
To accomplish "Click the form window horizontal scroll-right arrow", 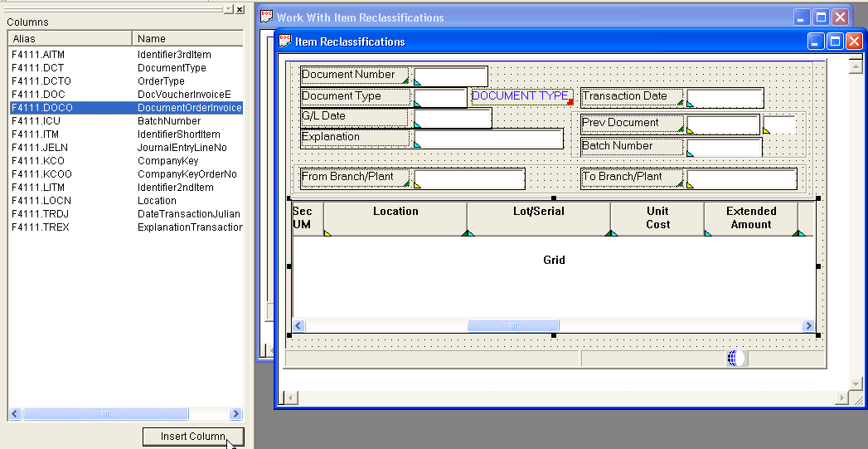I will coord(842,397).
